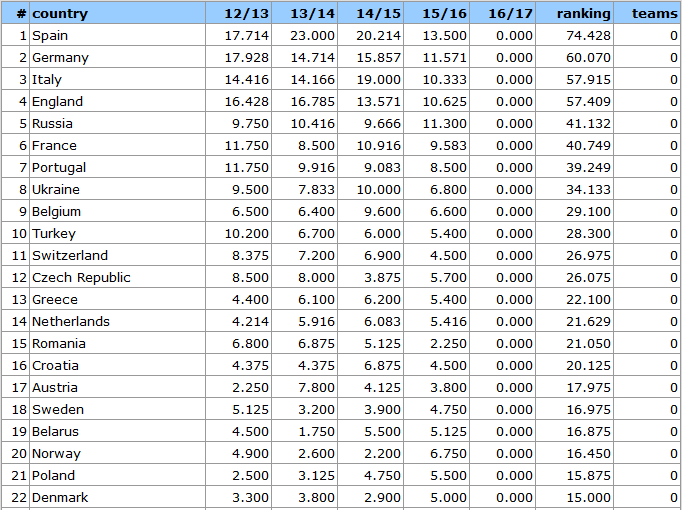The height and width of the screenshot is (510, 682).
Task: Select the England country cell
Action: pyautogui.click(x=117, y=101)
